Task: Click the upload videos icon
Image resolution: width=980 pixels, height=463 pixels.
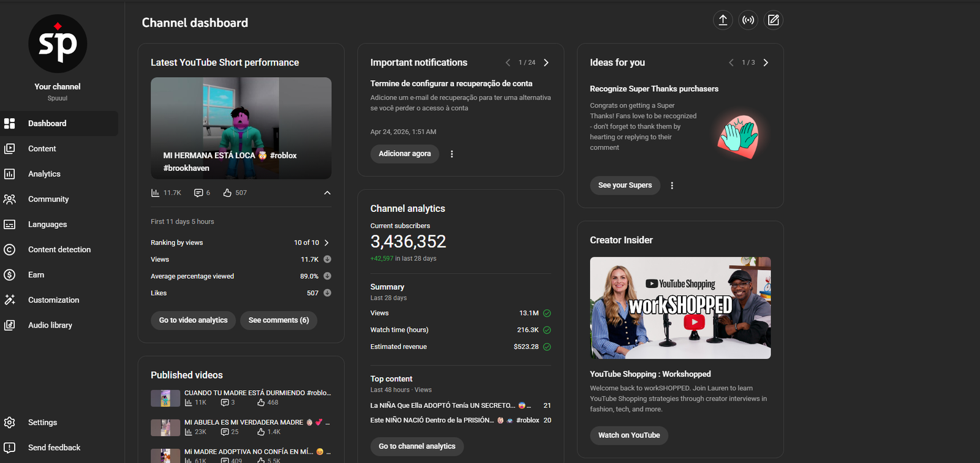Action: click(x=723, y=20)
